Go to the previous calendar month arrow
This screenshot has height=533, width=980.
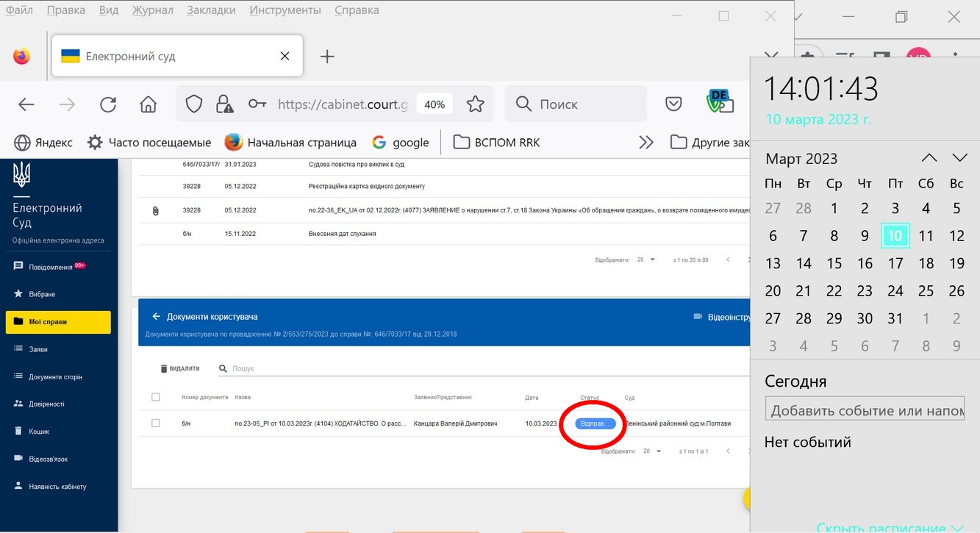coord(929,158)
